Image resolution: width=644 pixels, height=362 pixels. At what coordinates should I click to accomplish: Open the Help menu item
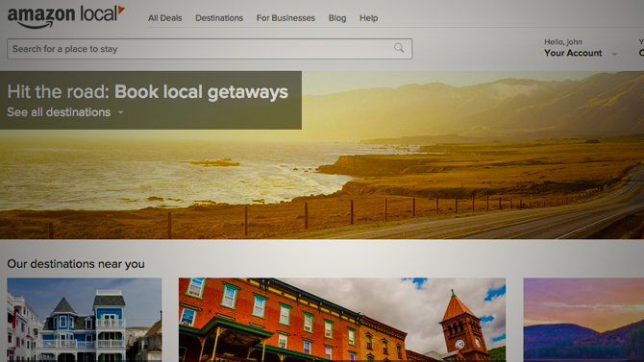click(x=368, y=18)
